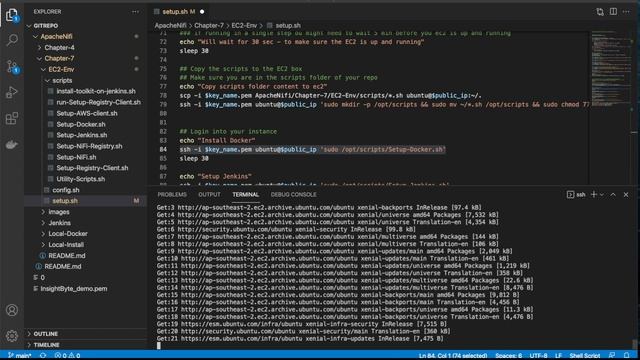640x360 pixels.
Task: Open the Accounts menu icon
Action: pos(12,310)
